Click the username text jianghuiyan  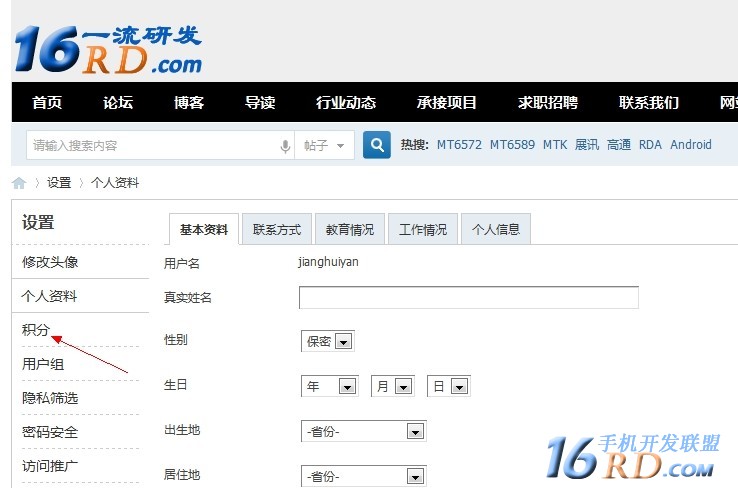click(x=329, y=262)
